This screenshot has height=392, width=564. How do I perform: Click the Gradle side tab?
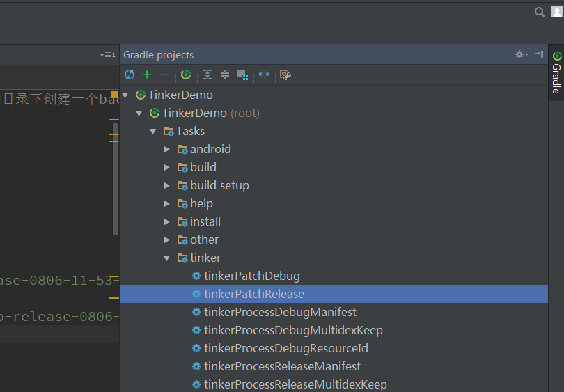coord(556,72)
